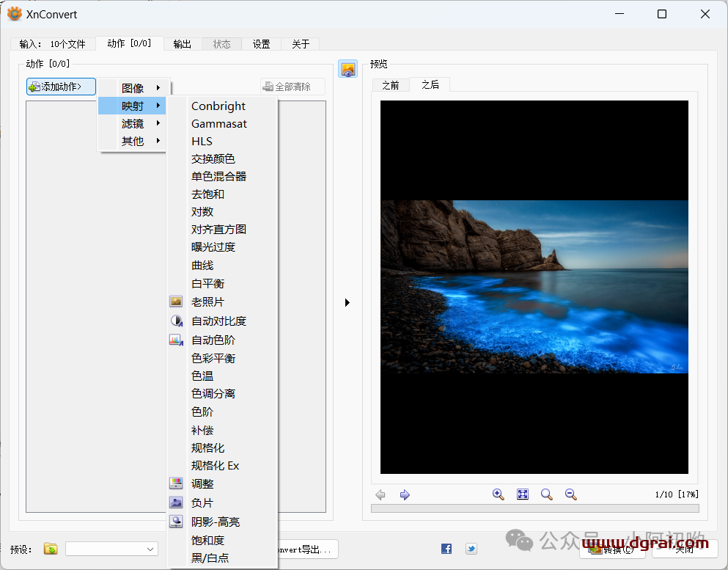Show the 之后 preview tab
728x570 pixels.
pos(430,84)
